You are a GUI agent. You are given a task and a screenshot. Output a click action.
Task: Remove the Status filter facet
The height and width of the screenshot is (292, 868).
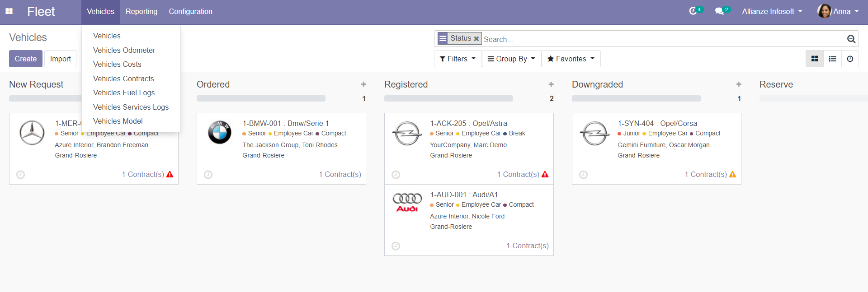point(476,39)
